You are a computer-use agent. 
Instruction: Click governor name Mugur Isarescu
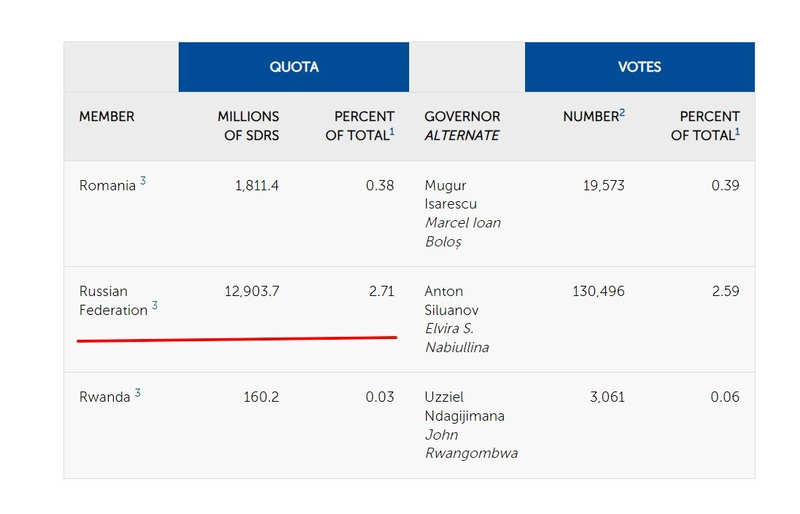pyautogui.click(x=446, y=195)
